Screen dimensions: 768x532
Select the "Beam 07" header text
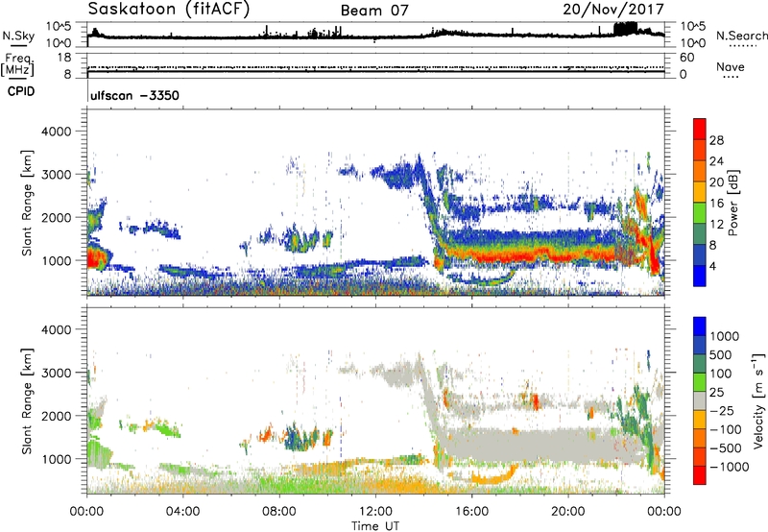click(x=374, y=11)
